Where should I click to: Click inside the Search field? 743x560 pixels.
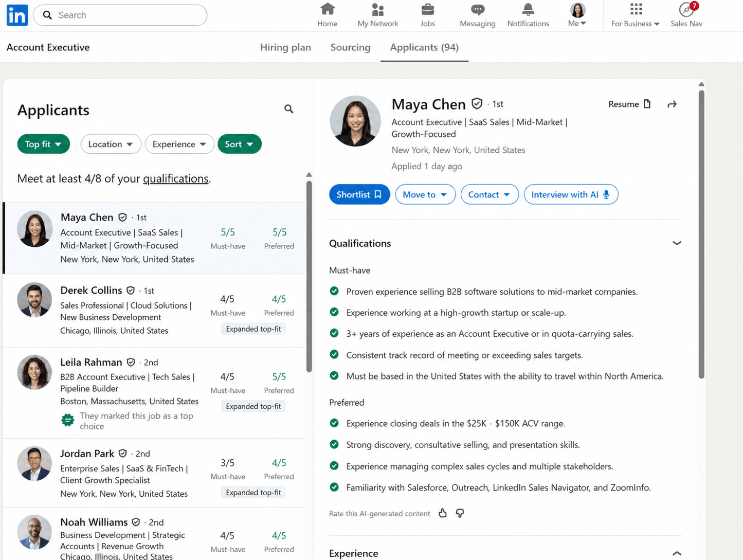[120, 15]
